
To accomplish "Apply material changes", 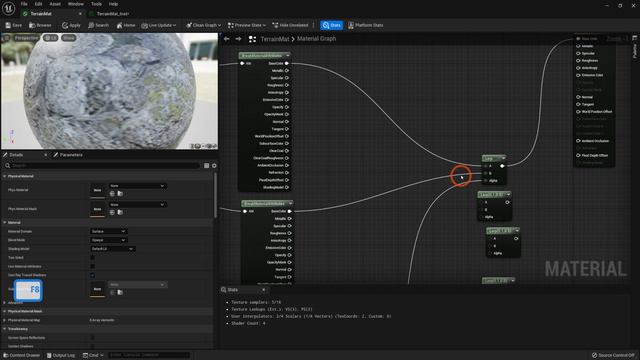I will click(71, 25).
